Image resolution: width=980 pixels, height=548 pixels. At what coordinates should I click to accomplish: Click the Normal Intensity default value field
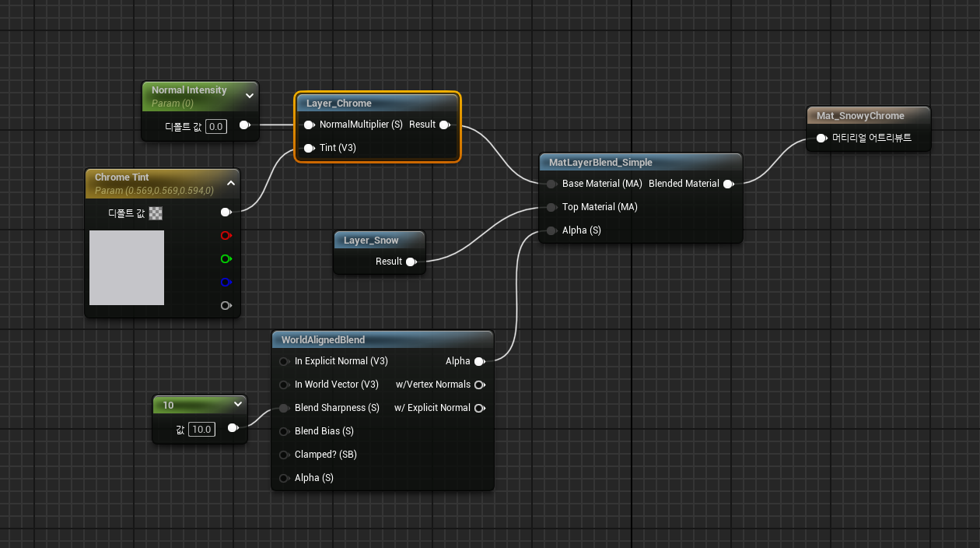tap(216, 126)
